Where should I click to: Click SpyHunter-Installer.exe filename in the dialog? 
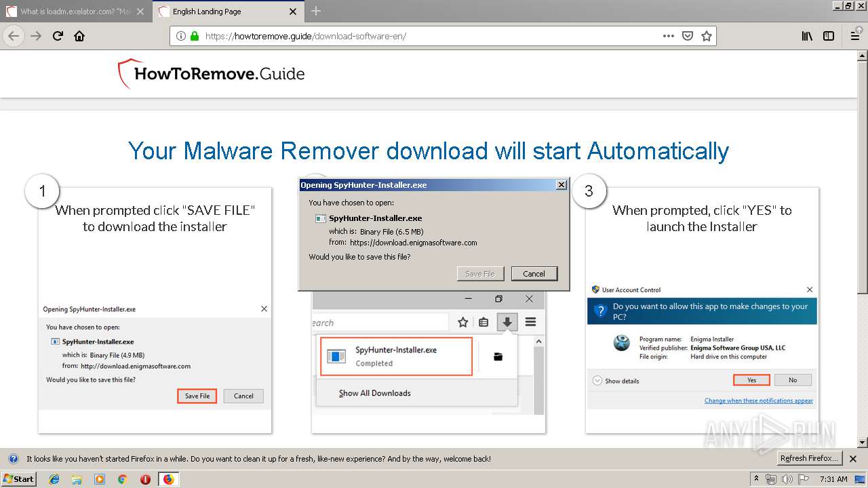(375, 218)
